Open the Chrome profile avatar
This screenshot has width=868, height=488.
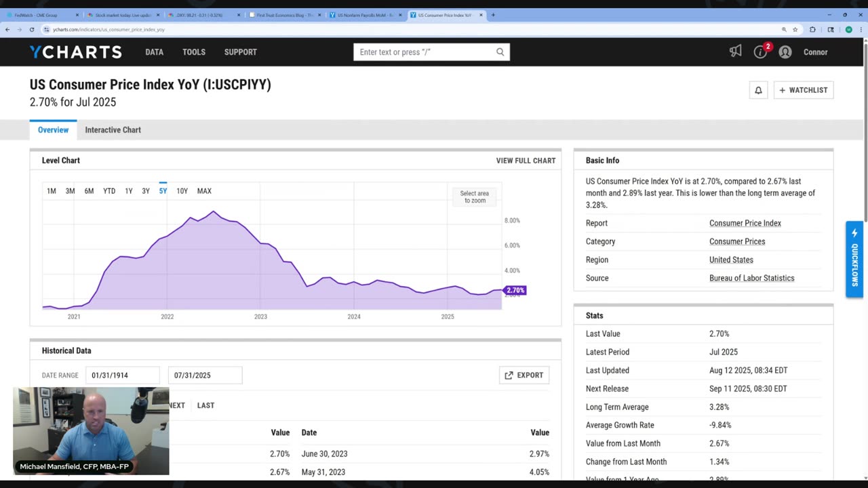pyautogui.click(x=848, y=29)
